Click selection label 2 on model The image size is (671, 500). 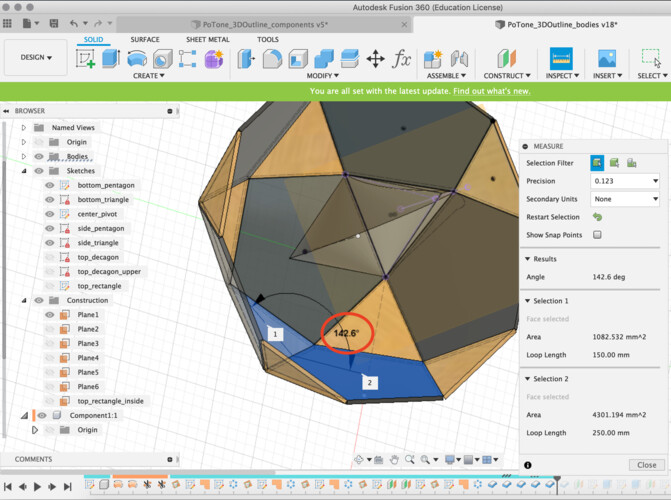click(370, 383)
